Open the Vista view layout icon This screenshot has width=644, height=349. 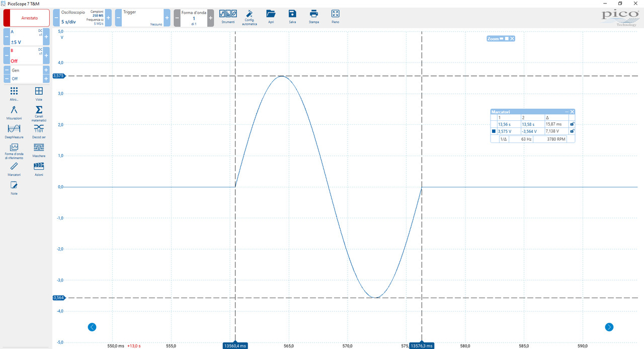tap(39, 94)
